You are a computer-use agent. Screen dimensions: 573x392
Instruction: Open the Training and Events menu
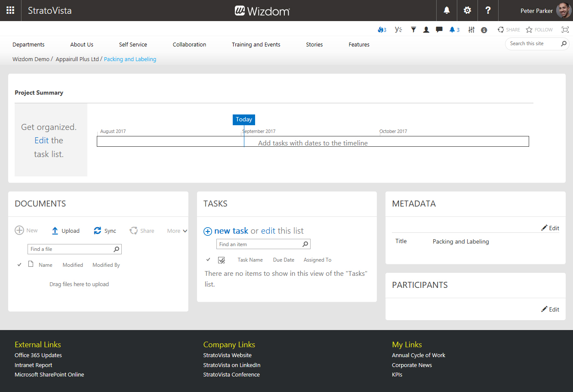click(x=256, y=44)
